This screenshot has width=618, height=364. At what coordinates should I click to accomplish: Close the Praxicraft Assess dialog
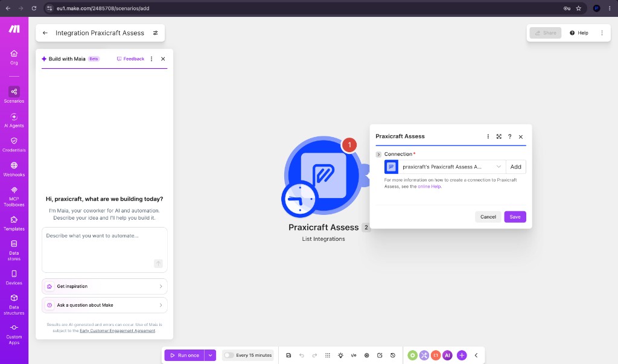521,137
